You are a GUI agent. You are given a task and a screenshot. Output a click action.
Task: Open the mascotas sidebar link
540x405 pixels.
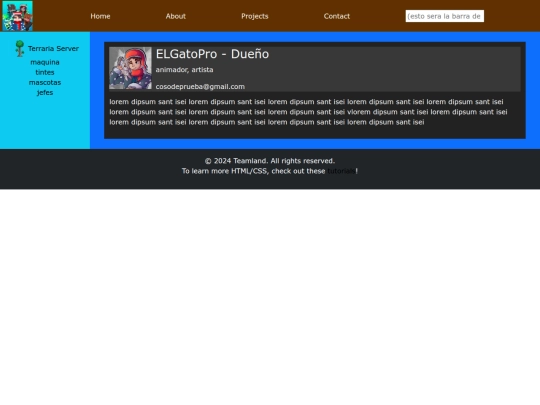tap(45, 83)
